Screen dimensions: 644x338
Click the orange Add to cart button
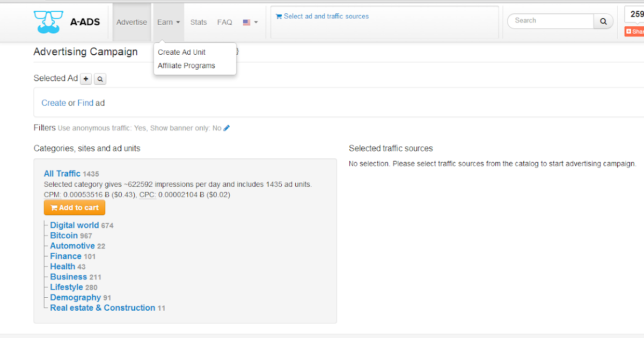click(x=74, y=207)
